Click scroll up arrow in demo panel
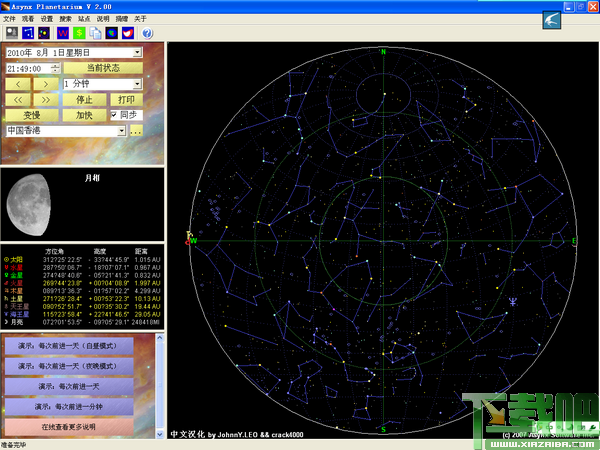 [160, 338]
